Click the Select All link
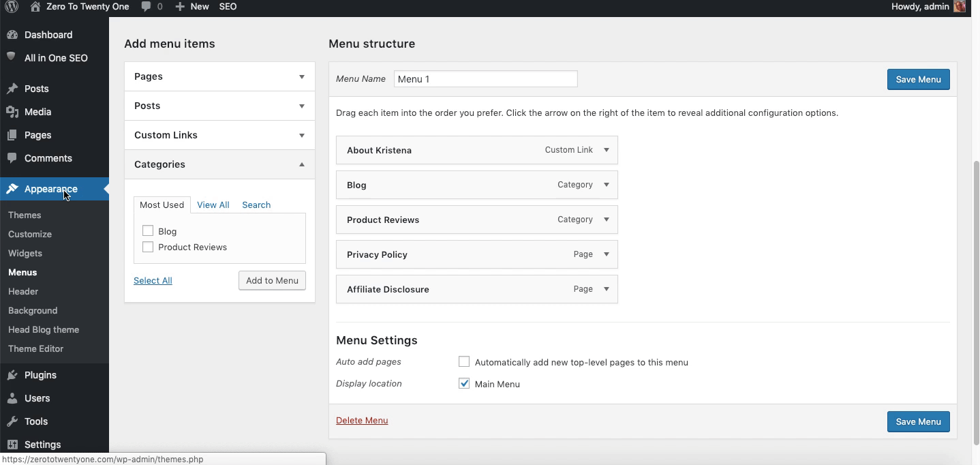This screenshot has width=980, height=465. click(x=153, y=280)
